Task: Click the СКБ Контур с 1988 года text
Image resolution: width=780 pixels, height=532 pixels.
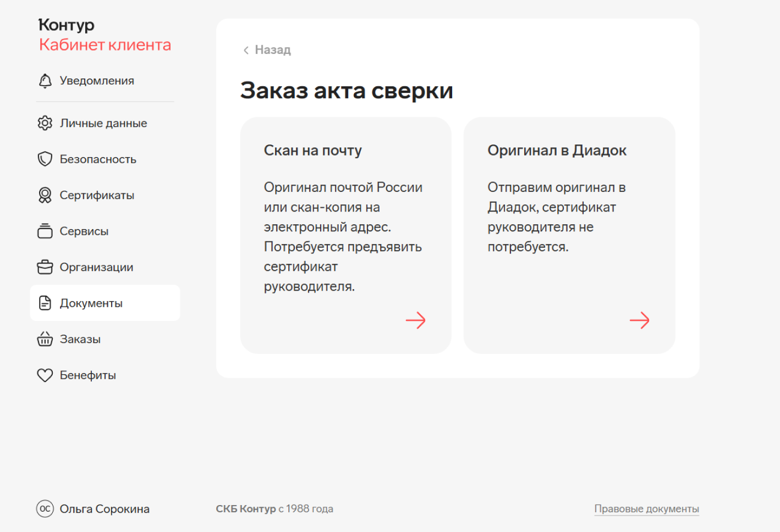Action: [274, 509]
